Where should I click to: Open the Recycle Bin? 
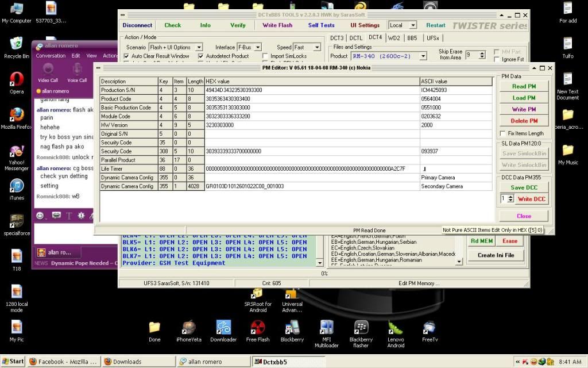17,44
